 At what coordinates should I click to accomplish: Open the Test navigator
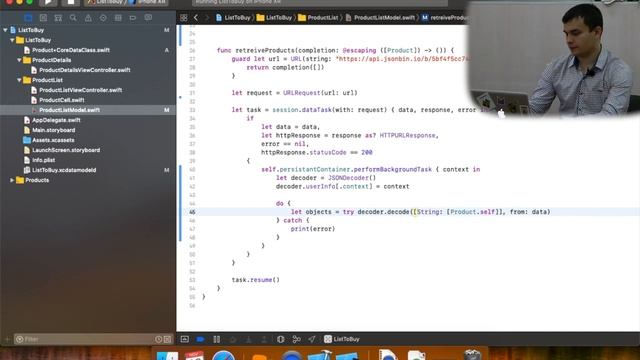[103, 18]
